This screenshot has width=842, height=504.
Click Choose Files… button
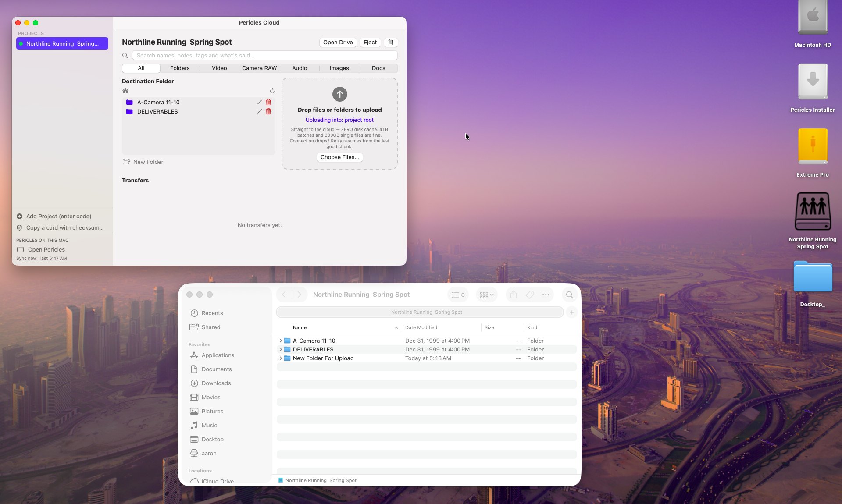(339, 157)
